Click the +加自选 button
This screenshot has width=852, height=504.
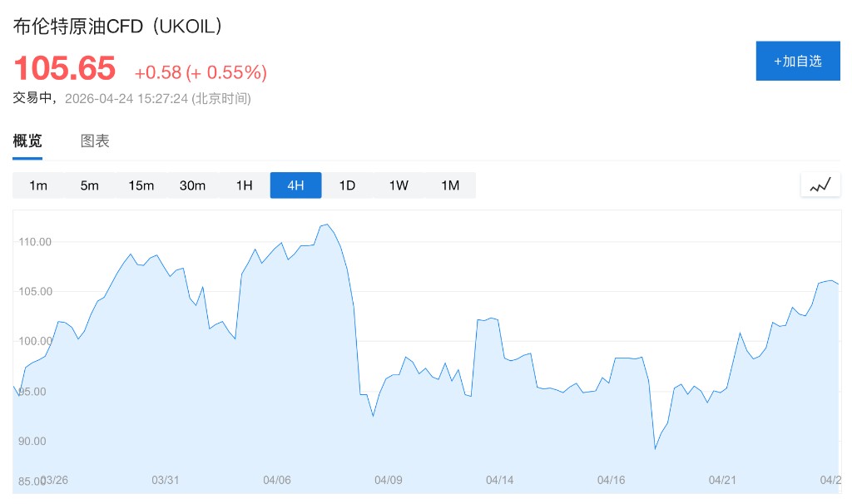pos(797,61)
